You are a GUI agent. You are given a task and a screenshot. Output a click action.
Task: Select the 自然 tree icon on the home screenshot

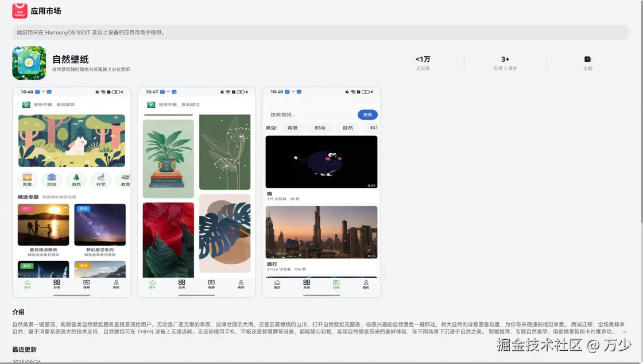(x=76, y=178)
